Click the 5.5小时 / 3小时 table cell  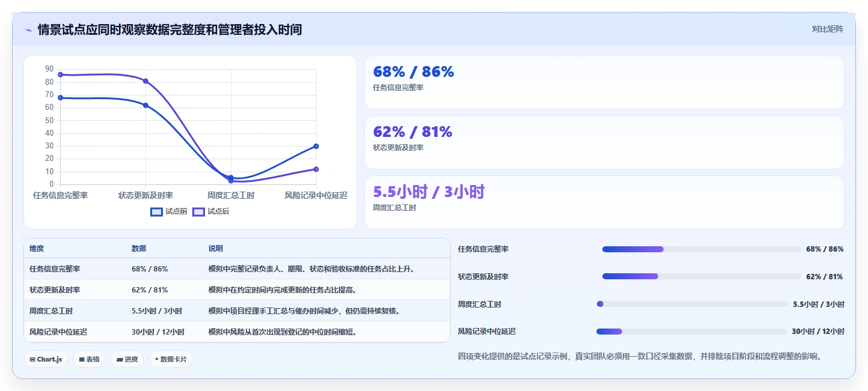pos(157,311)
